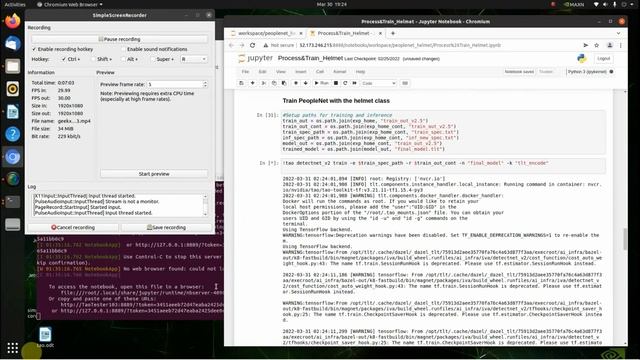Click Pause recording in SimpleScreenRecorder
The image size is (640, 360).
click(x=120, y=39)
